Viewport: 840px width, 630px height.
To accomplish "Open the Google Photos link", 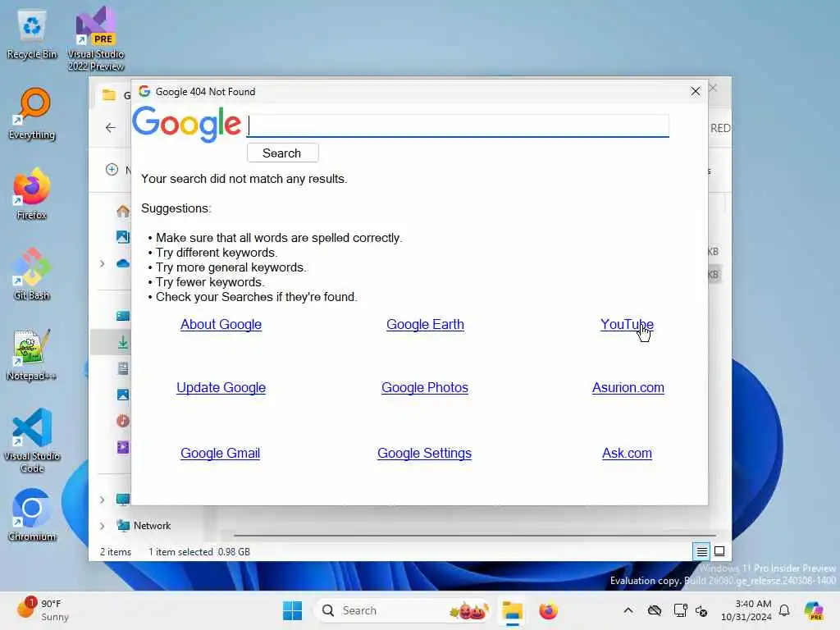I will [425, 388].
